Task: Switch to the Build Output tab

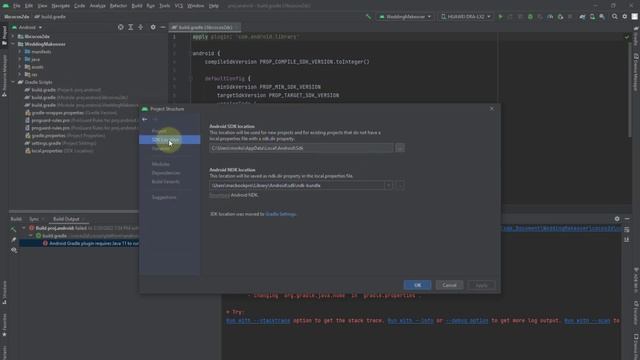Action: tap(66, 219)
